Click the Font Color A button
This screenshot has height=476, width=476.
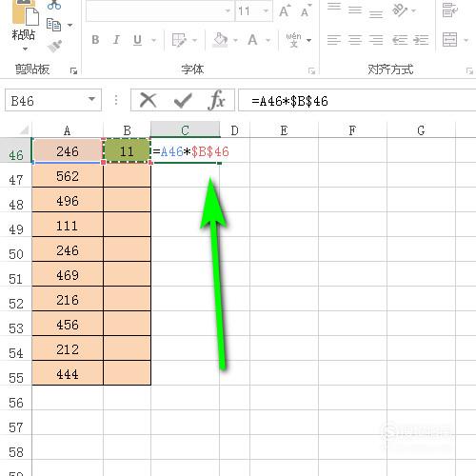pyautogui.click(x=252, y=40)
